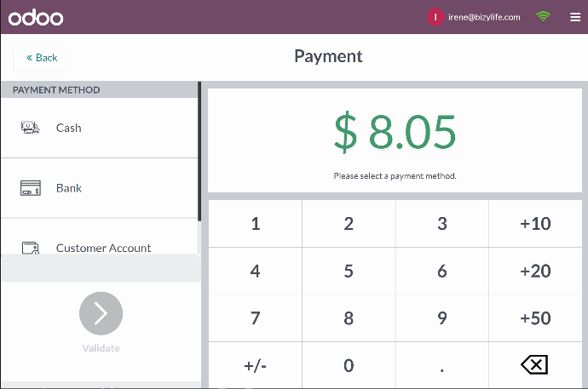The image size is (588, 389).
Task: Select the Bank card icon
Action: [x=31, y=188]
